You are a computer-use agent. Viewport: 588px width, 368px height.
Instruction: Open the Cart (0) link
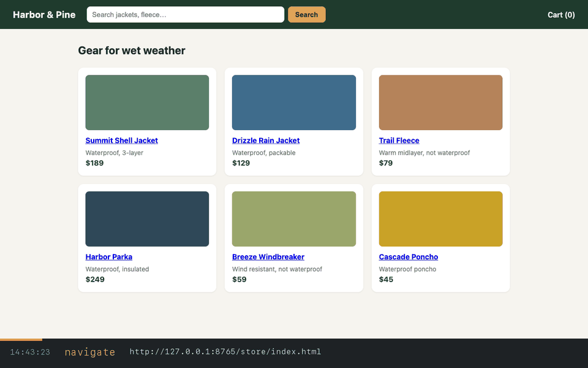point(561,15)
